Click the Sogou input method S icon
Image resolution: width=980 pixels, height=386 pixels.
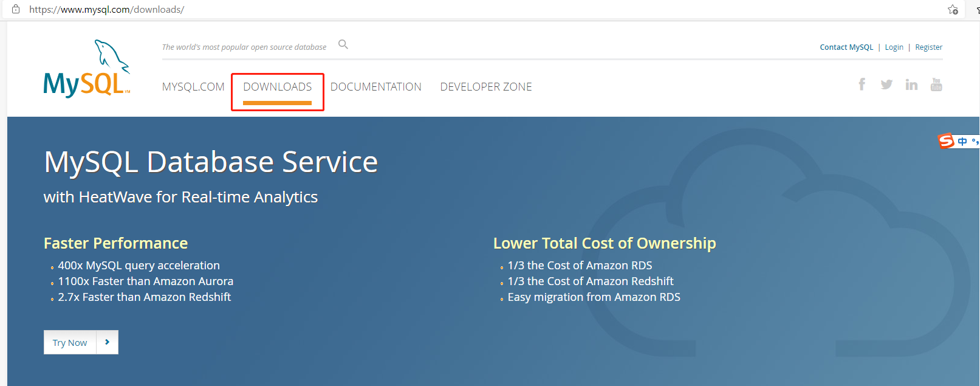tap(946, 141)
